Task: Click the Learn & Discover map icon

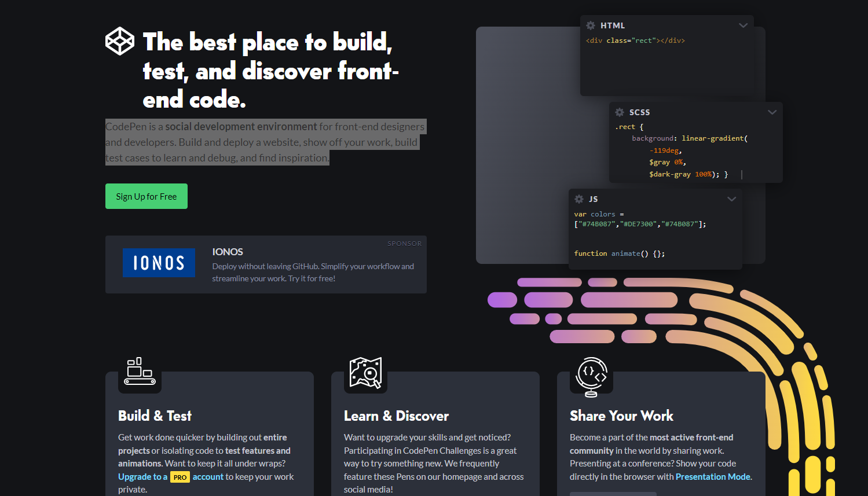Action: 365,373
